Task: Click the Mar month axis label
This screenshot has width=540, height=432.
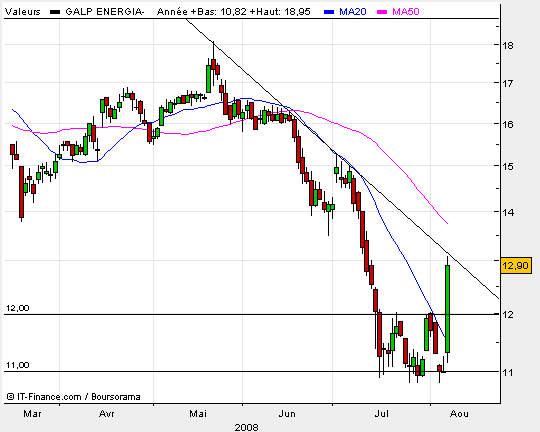Action: pos(32,413)
